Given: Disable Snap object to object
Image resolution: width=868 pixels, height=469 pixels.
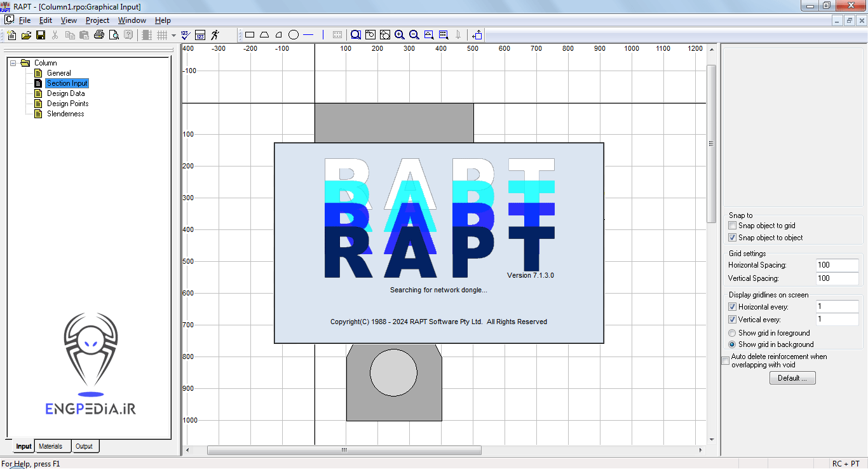Looking at the screenshot, I should click(x=732, y=237).
